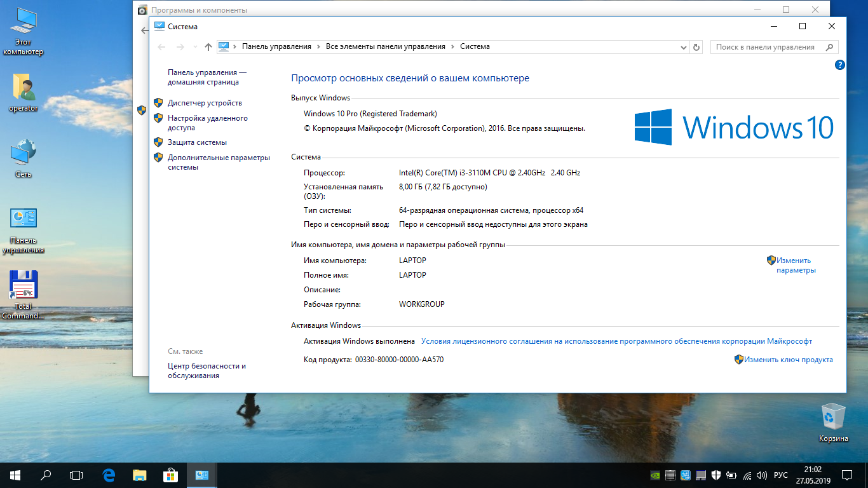Viewport: 868px width, 488px height.
Task: Click the blue help question mark icon
Action: pos(839,65)
